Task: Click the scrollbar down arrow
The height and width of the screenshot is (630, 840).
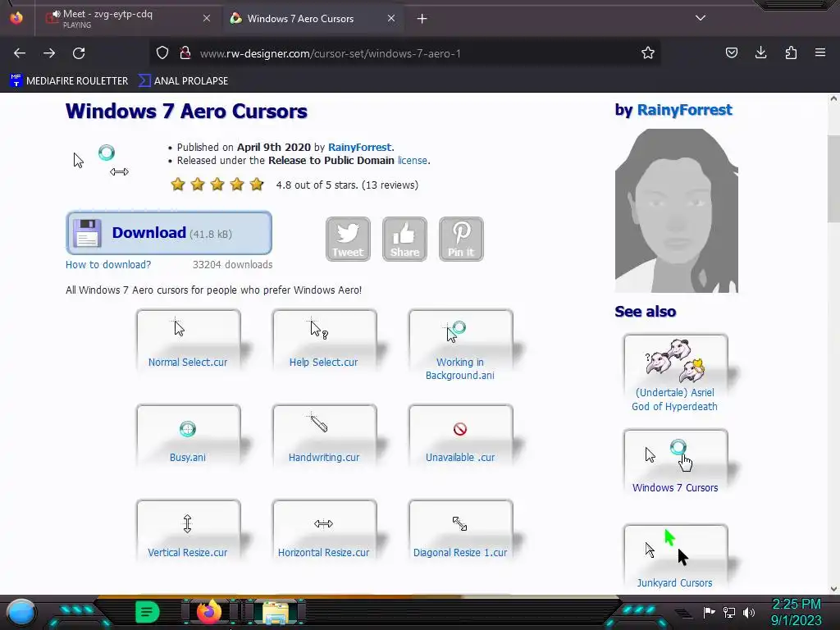Action: (x=833, y=589)
